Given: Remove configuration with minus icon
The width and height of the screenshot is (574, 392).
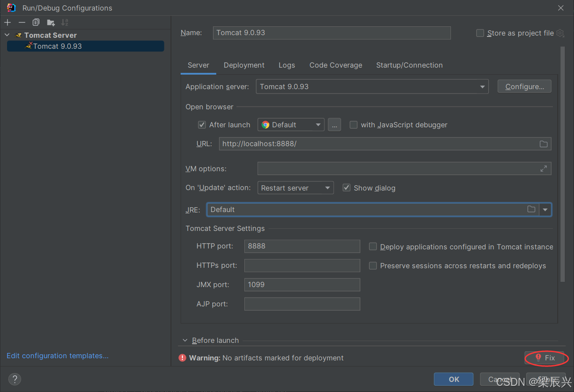Looking at the screenshot, I should (22, 22).
